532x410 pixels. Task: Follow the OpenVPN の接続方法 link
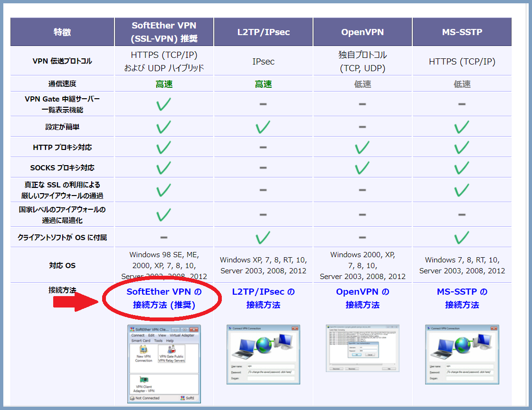362,298
